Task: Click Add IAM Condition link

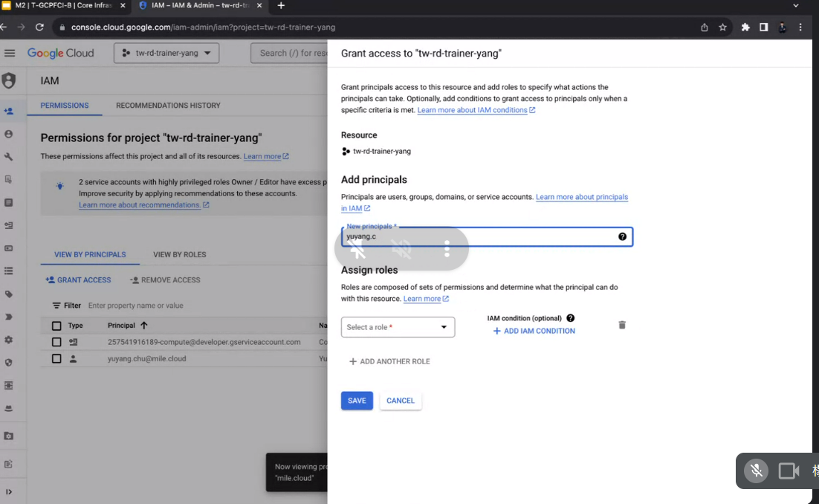Action: coord(534,331)
